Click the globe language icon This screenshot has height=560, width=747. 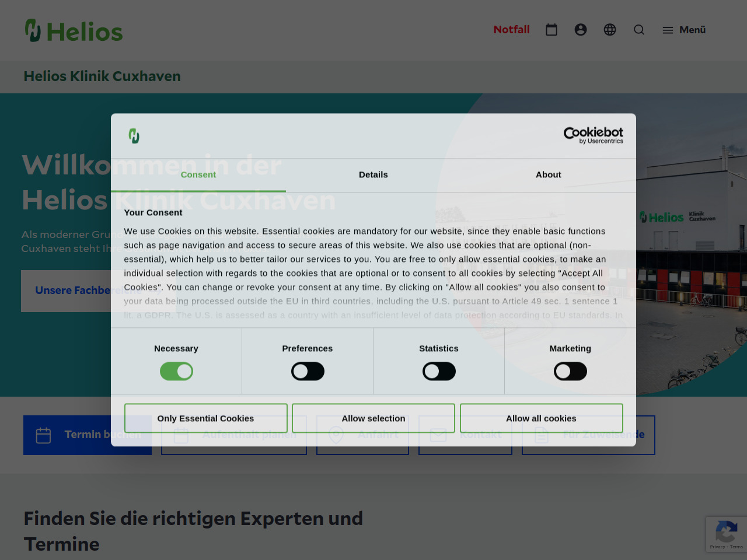click(610, 30)
